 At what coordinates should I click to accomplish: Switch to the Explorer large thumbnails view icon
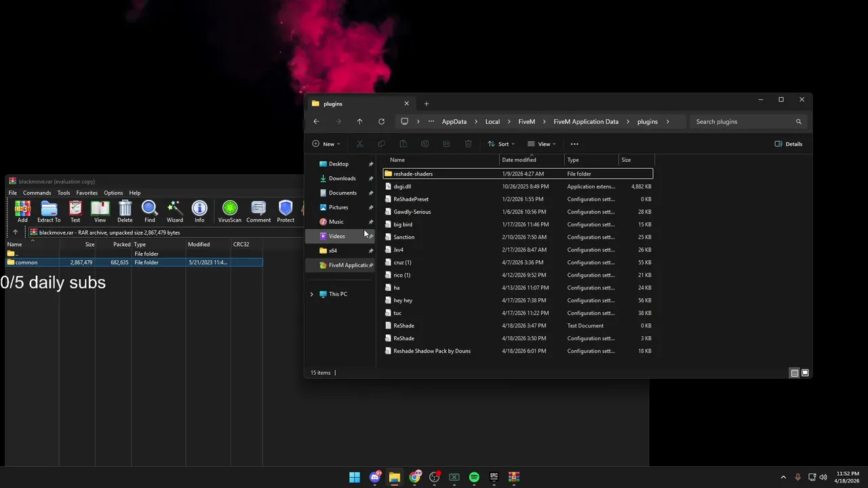[x=805, y=373]
